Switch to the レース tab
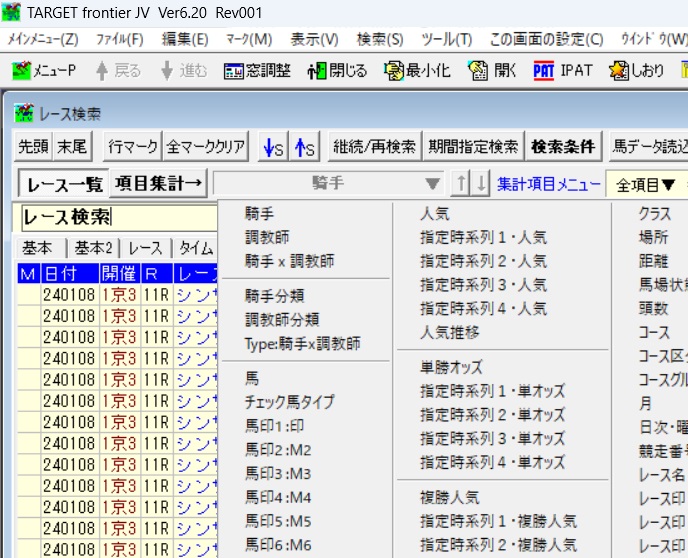 tap(145, 248)
